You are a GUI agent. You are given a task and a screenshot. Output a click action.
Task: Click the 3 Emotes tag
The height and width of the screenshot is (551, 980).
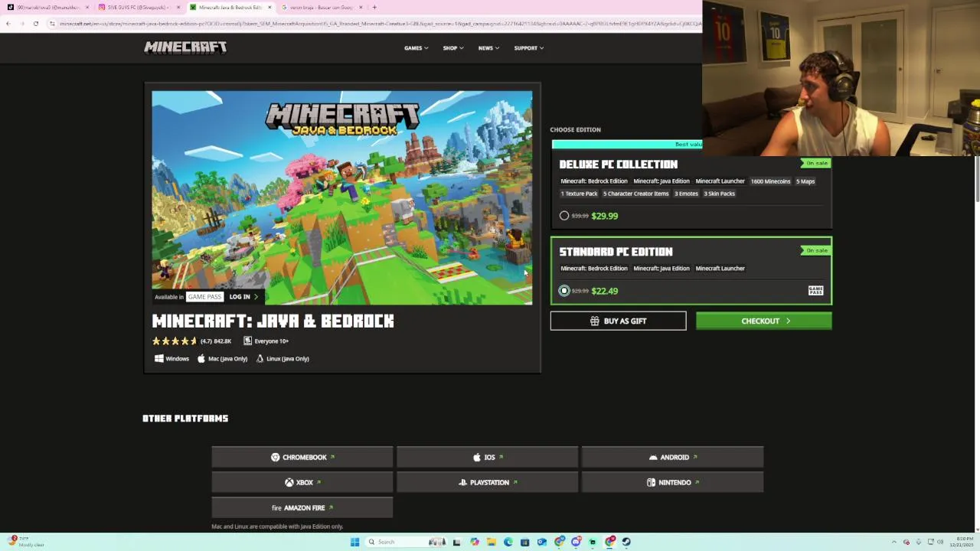click(686, 194)
